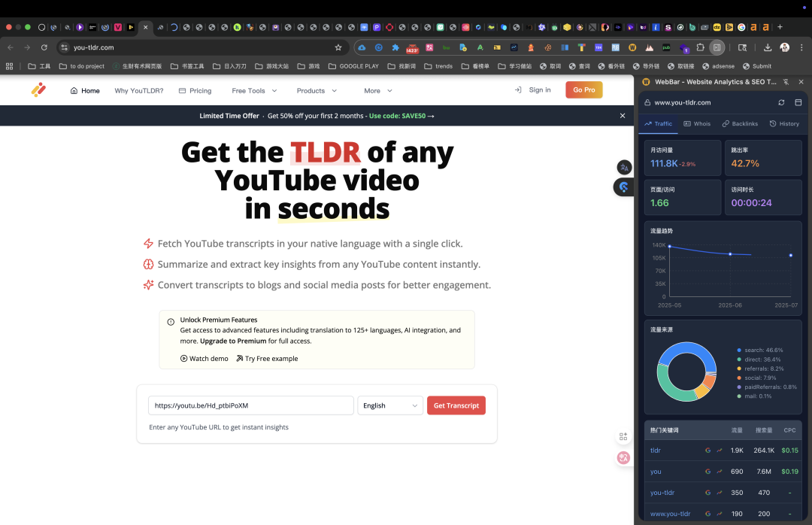This screenshot has height=525, width=812.
Task: Click the trend icon in the you row
Action: click(x=720, y=472)
